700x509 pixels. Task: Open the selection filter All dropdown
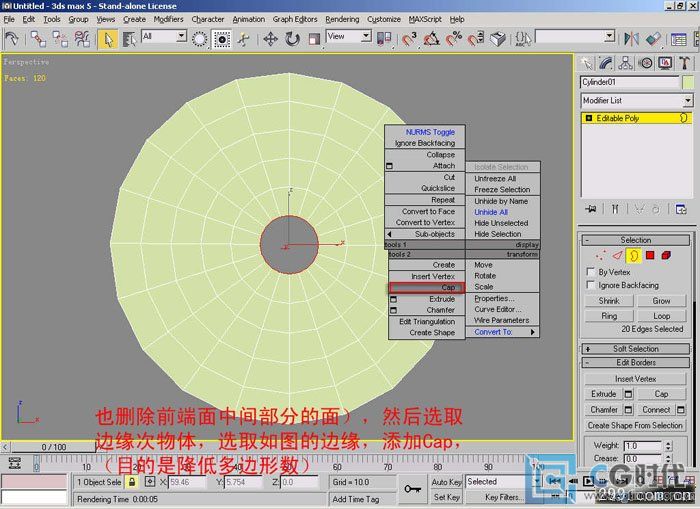point(181,36)
